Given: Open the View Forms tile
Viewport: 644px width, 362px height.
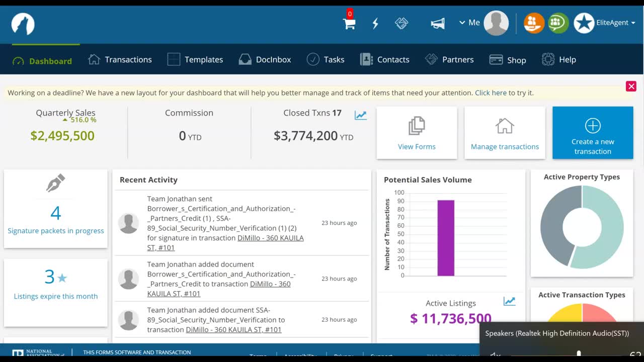Looking at the screenshot, I should 417,133.
